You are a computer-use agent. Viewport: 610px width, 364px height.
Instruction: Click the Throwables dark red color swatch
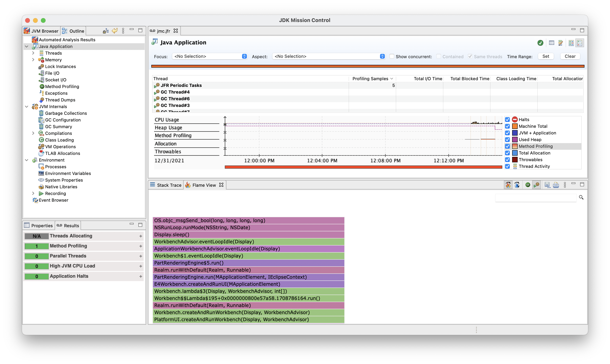pos(515,160)
